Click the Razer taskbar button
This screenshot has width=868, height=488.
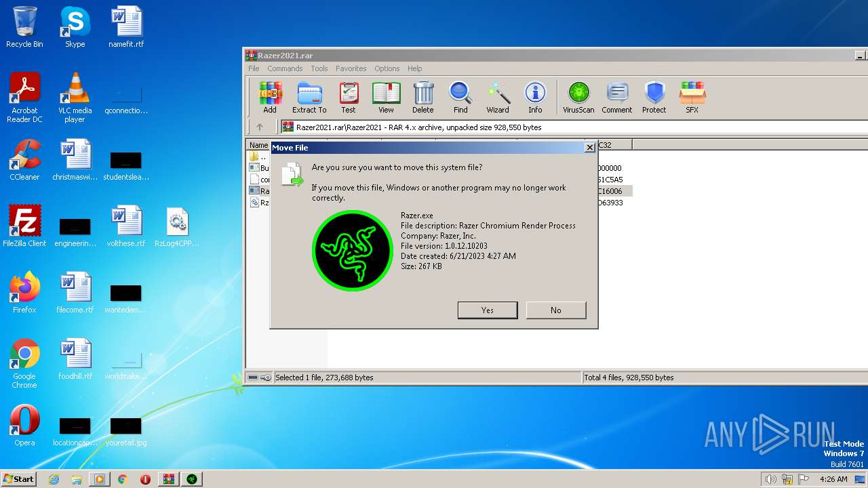[192, 479]
